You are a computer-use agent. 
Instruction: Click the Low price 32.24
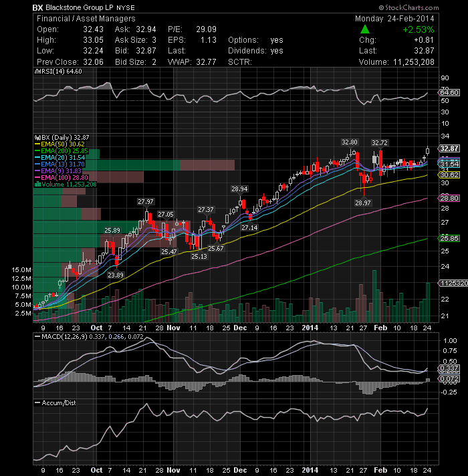coord(93,51)
